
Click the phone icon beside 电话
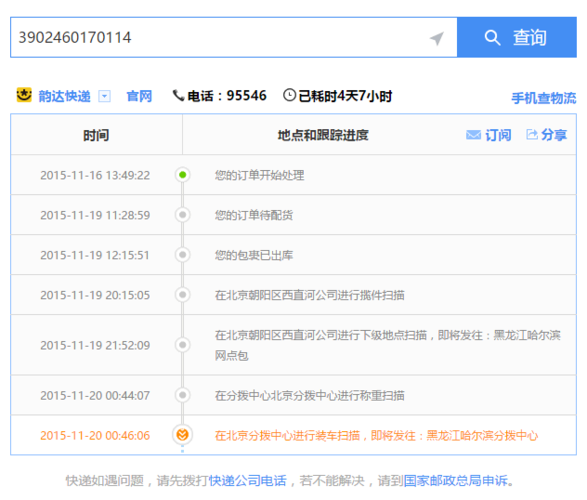[x=178, y=95]
